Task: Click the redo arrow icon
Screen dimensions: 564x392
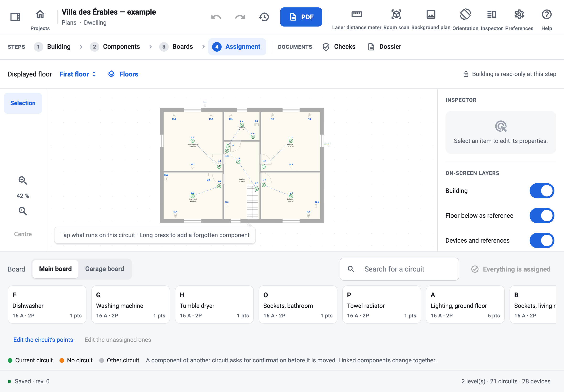Action: point(240,17)
